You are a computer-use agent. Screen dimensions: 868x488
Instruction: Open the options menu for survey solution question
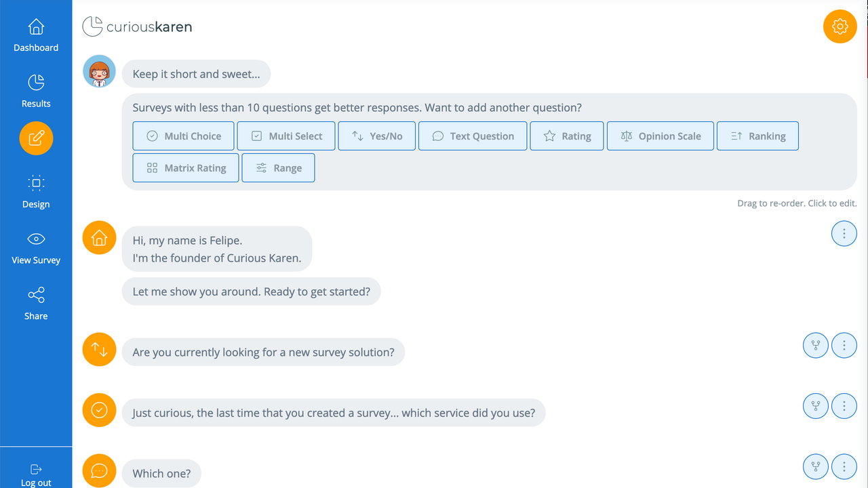[844, 345]
